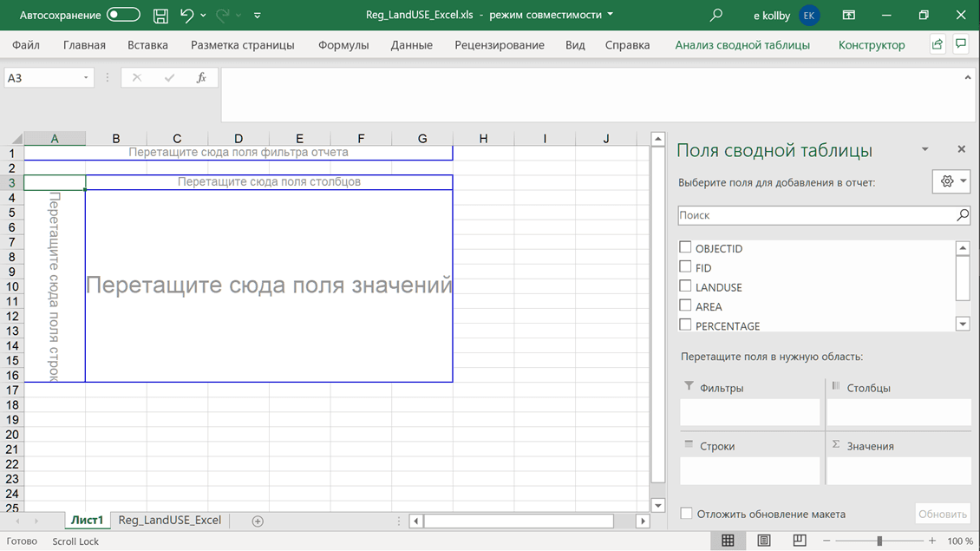Open the Конструктор tab
The image size is (980, 551).
click(872, 45)
